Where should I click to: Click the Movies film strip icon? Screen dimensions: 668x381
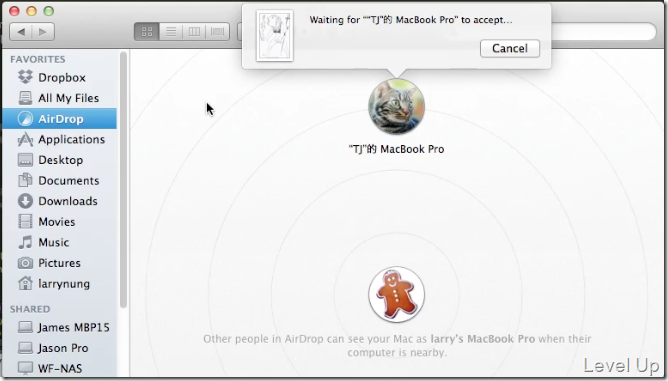(x=25, y=222)
